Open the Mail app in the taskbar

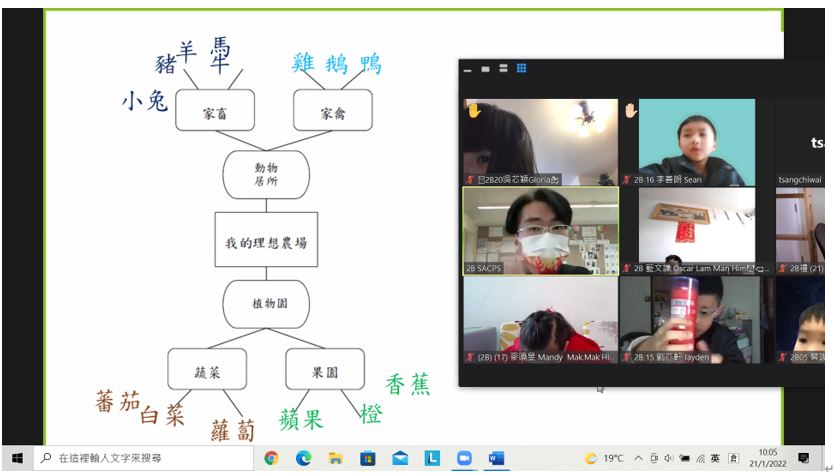click(400, 458)
